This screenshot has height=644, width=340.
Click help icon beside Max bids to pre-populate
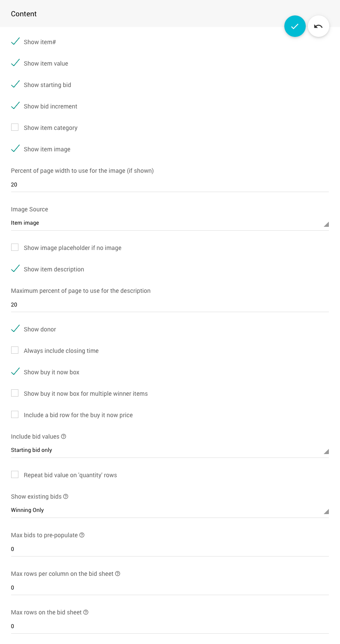[x=82, y=535]
